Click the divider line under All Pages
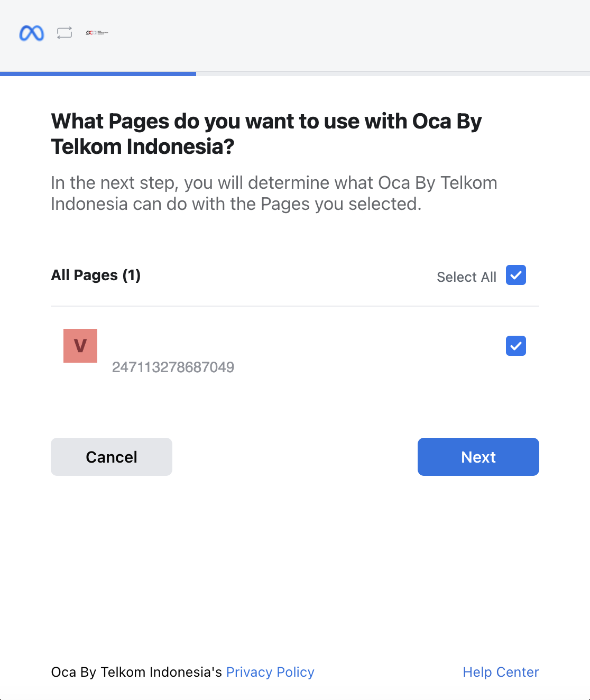590x700 pixels. [294, 306]
